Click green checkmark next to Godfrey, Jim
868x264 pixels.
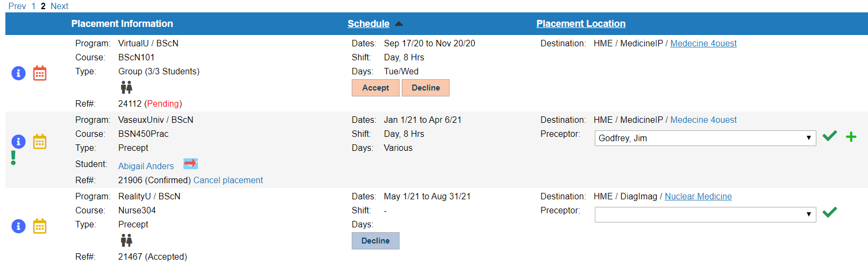830,136
